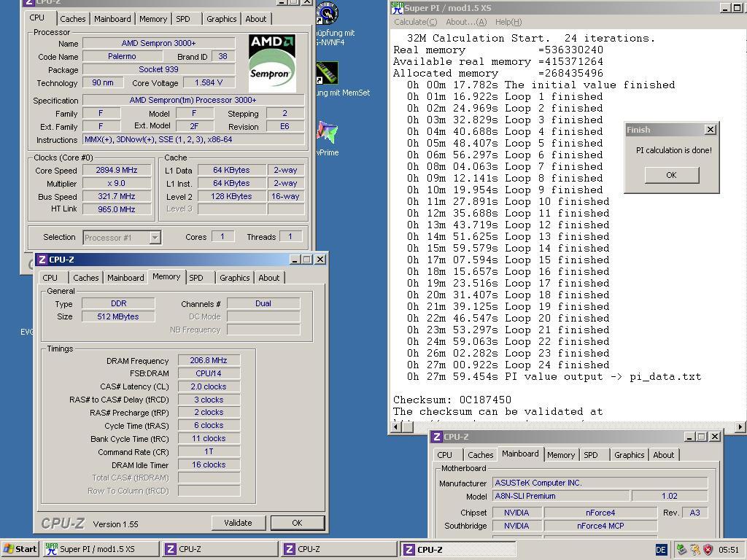747x560 pixels.
Task: Select Memory tab in bottom-right CPU-Z window
Action: coord(561,455)
